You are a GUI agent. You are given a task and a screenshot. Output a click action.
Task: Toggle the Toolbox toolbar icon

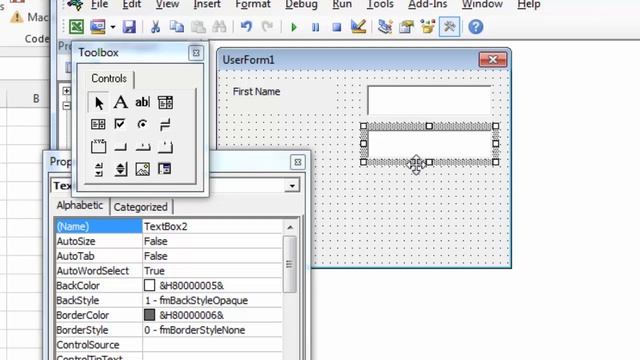pos(449,27)
